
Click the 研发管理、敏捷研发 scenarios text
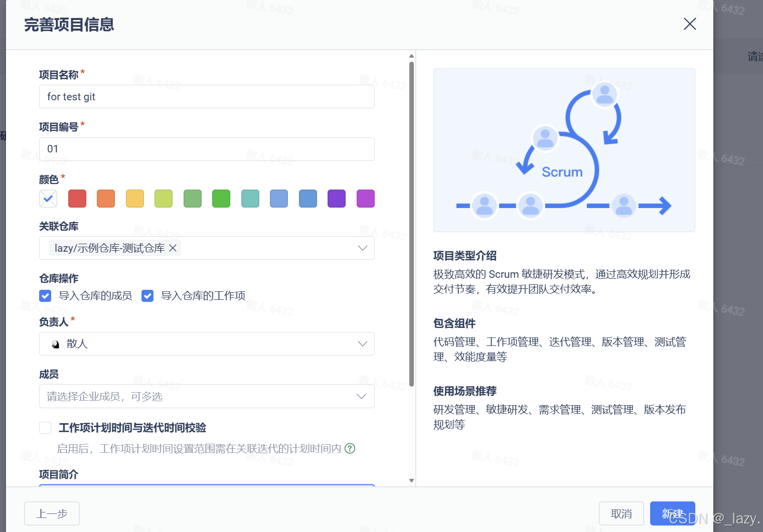click(560, 417)
